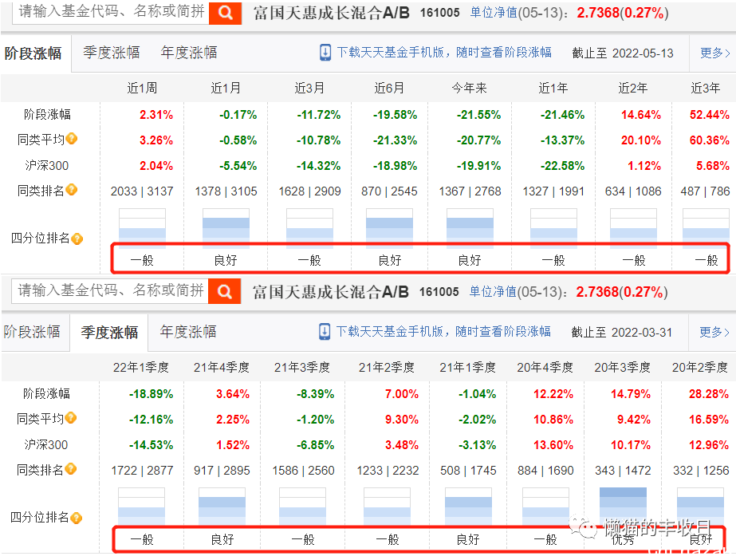Click the rank cell 2033 | 3137
The width and height of the screenshot is (736, 560).
point(142,191)
